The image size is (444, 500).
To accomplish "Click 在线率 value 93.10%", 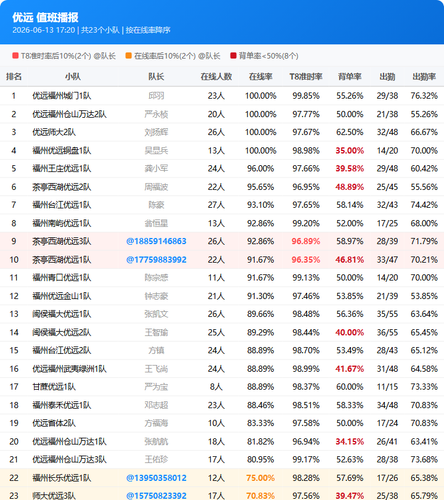I will [260, 205].
